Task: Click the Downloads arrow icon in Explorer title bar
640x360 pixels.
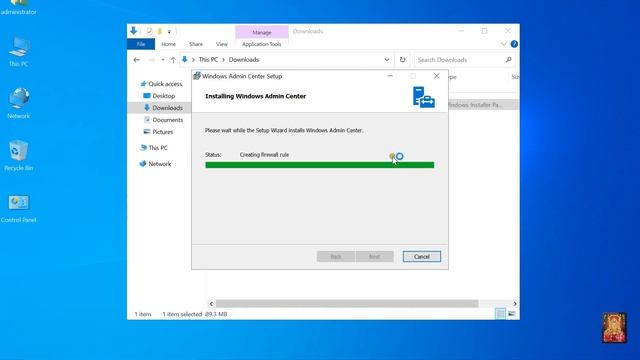Action: point(133,31)
